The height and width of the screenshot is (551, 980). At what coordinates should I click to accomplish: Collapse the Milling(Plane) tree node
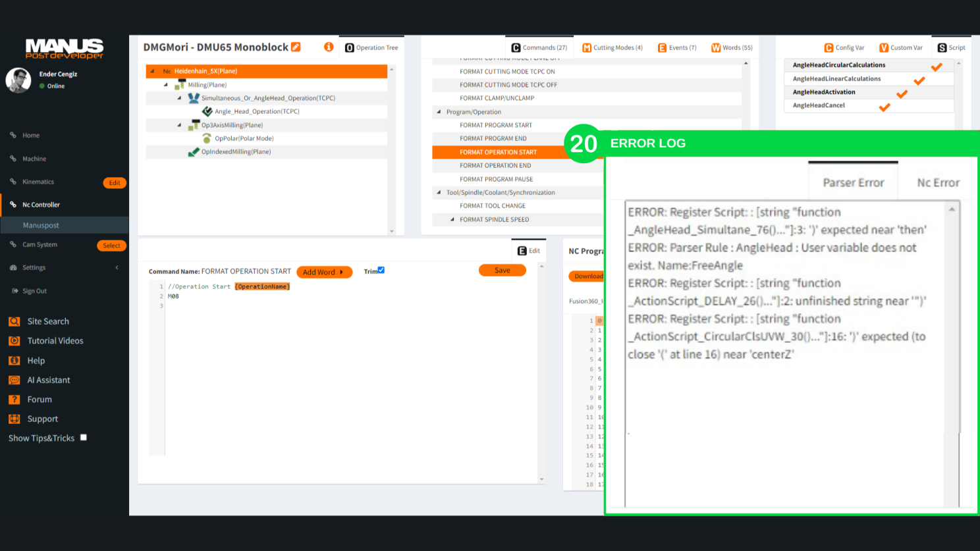[x=166, y=85]
